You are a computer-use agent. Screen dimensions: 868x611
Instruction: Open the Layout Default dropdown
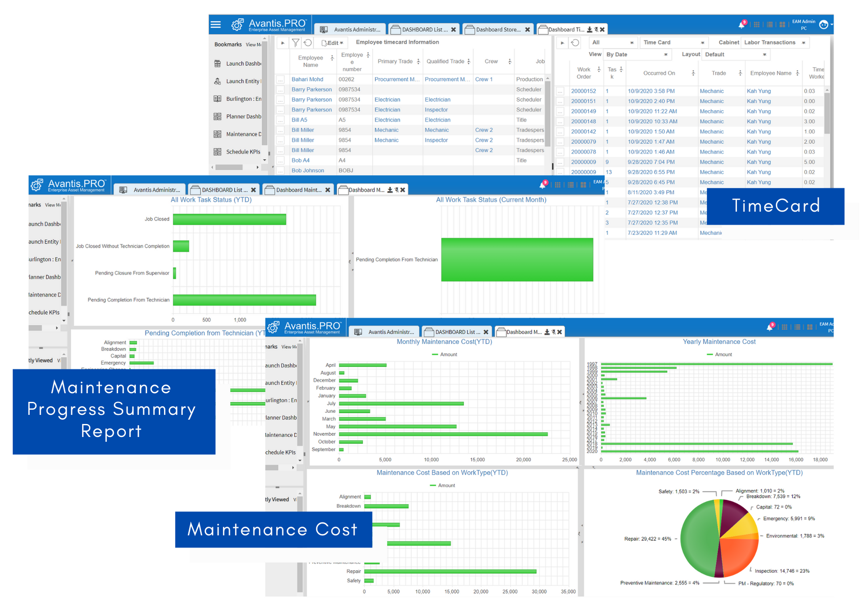click(736, 55)
